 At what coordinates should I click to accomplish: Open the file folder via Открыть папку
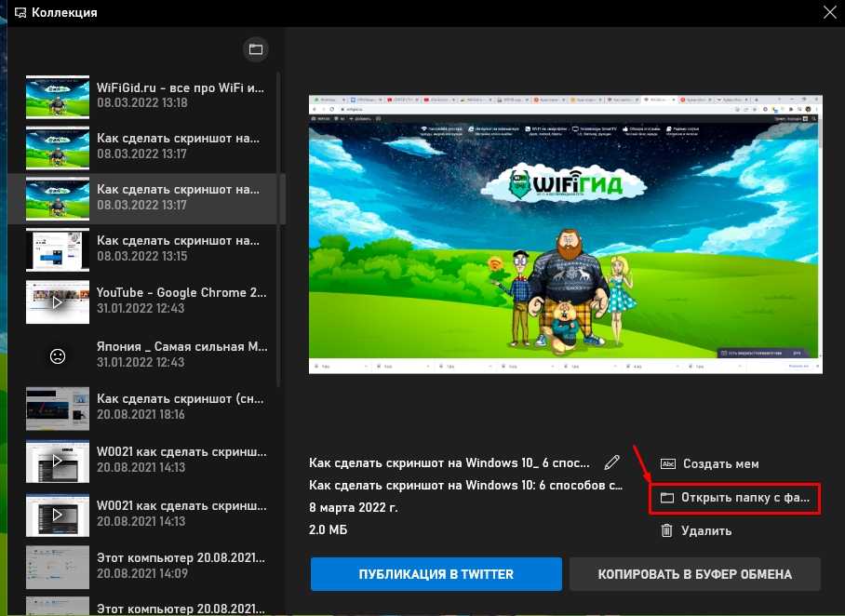(x=734, y=498)
